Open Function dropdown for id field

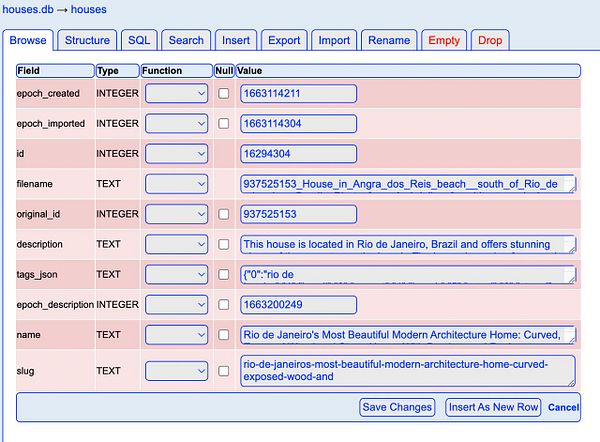point(176,154)
